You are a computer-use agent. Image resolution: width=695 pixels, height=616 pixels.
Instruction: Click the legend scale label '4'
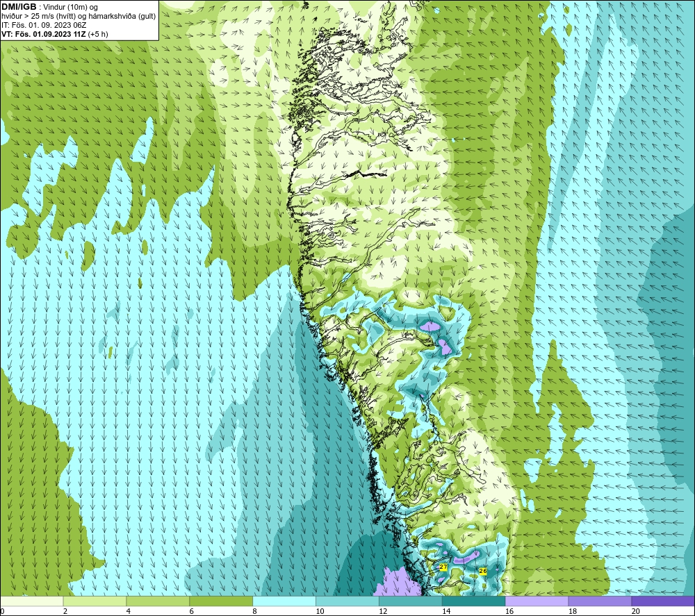click(x=128, y=611)
